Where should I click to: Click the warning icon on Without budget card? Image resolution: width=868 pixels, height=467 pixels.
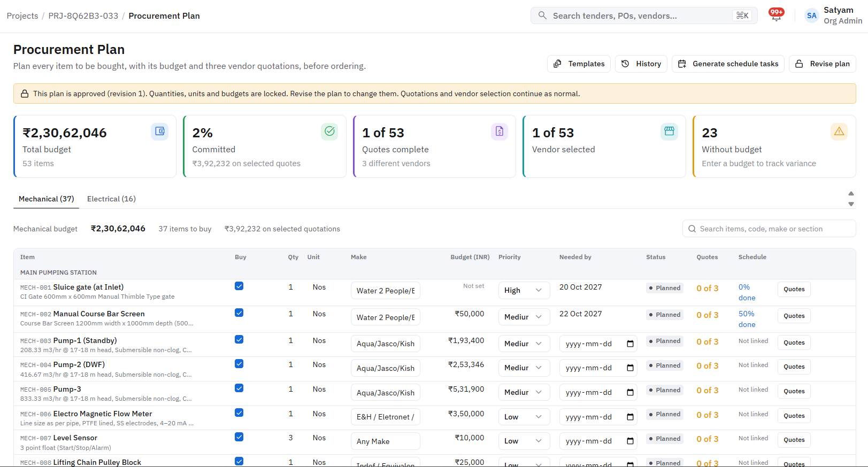(x=839, y=131)
